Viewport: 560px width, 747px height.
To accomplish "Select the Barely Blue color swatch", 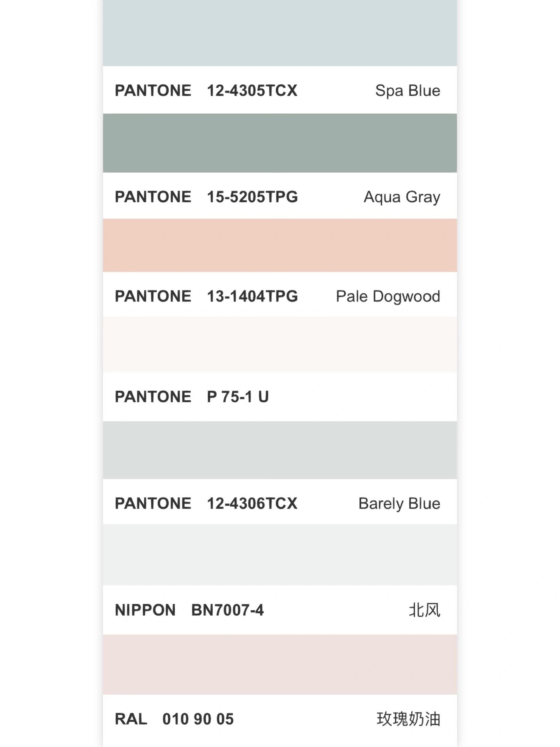I will point(280,450).
